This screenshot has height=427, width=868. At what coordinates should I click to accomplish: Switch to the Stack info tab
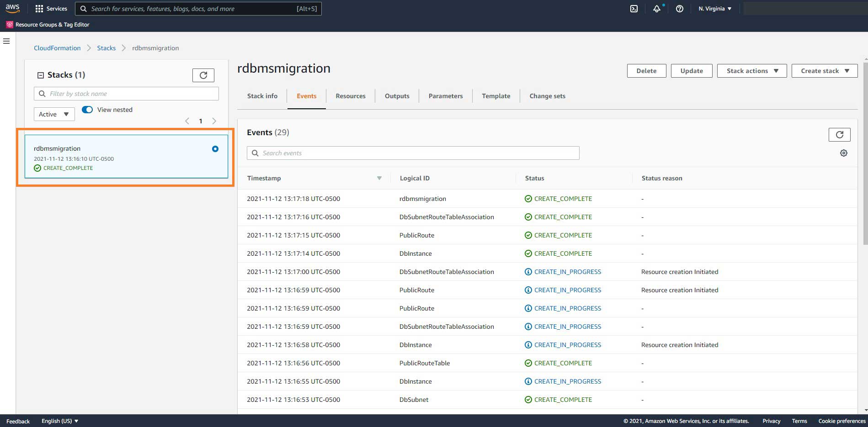point(262,96)
